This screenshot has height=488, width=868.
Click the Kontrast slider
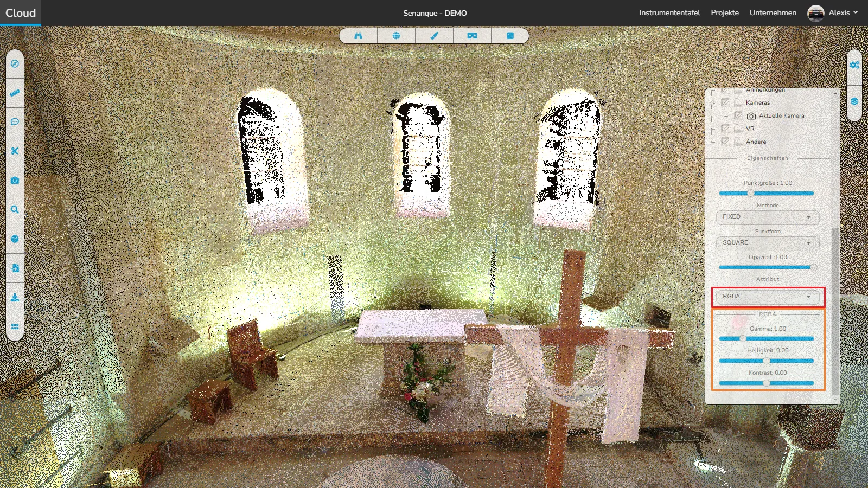[767, 383]
